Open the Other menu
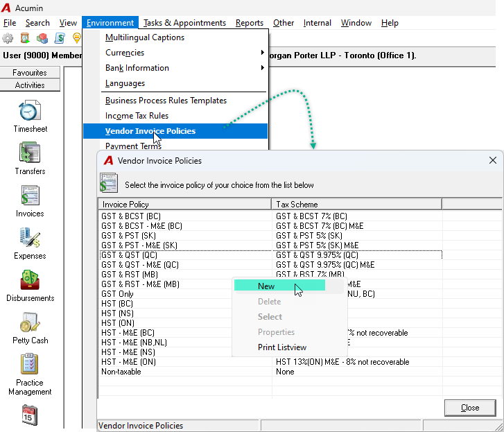 pos(284,23)
